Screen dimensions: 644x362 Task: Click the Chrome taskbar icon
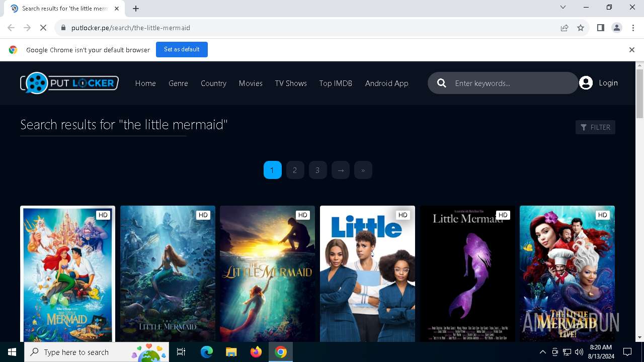coord(281,352)
